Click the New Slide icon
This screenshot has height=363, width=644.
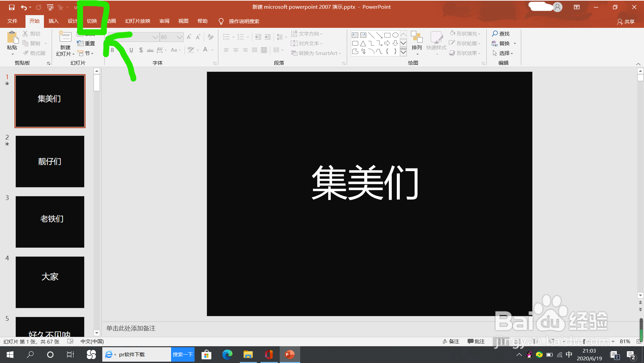[65, 37]
